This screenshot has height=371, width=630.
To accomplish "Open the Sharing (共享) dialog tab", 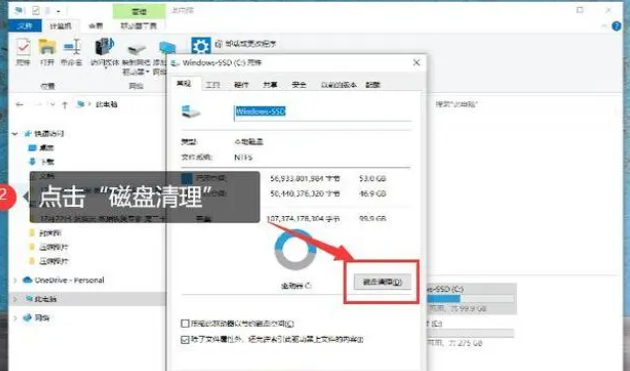I will (x=270, y=84).
